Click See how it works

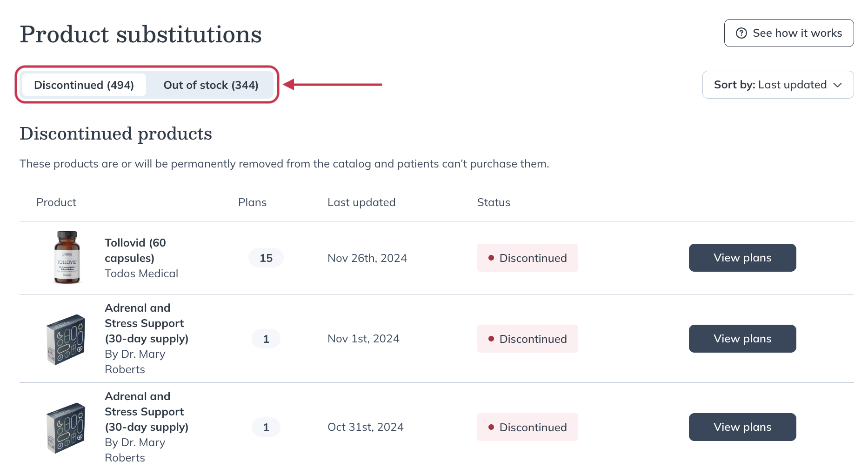pos(788,33)
